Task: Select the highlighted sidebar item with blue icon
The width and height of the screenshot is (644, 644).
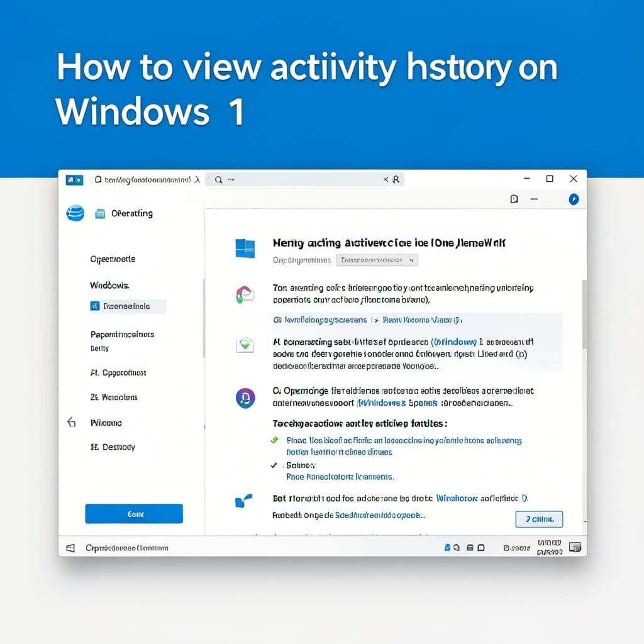Action: point(128,306)
